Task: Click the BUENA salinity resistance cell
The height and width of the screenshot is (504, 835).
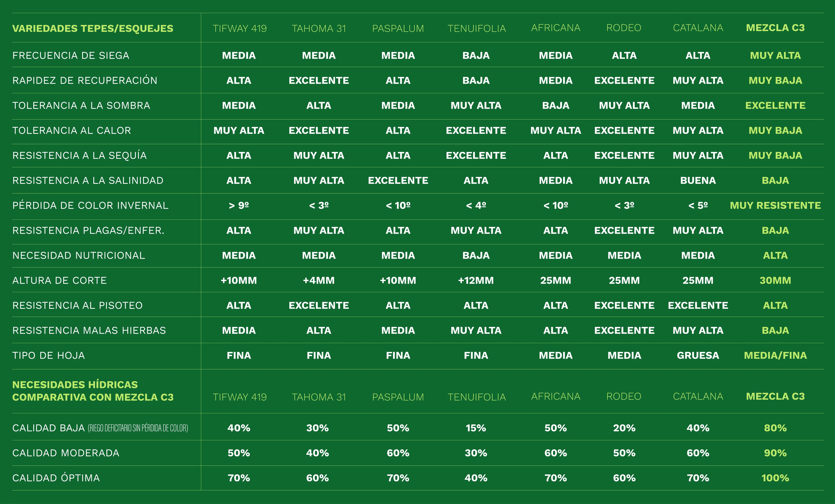Action: tap(698, 181)
